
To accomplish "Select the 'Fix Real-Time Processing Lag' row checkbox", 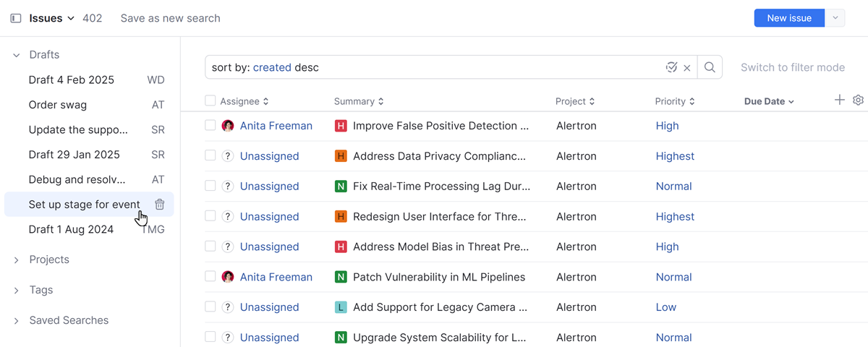I will 210,186.
